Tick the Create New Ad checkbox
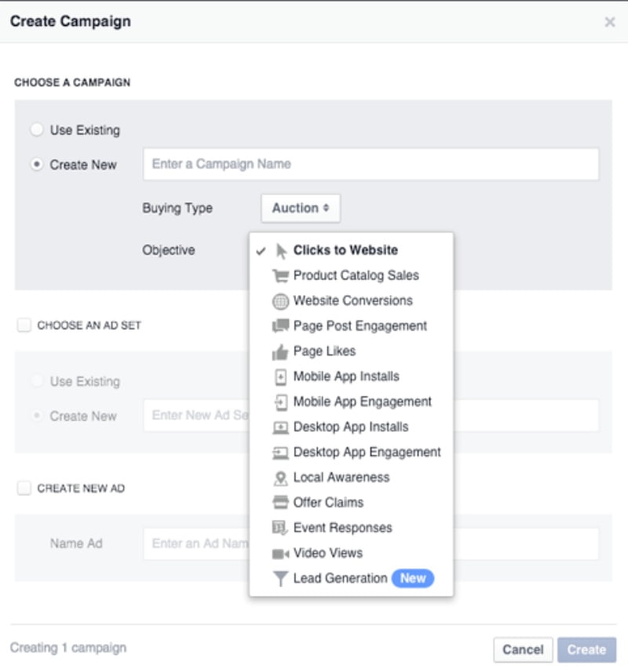628x672 pixels. pos(24,488)
